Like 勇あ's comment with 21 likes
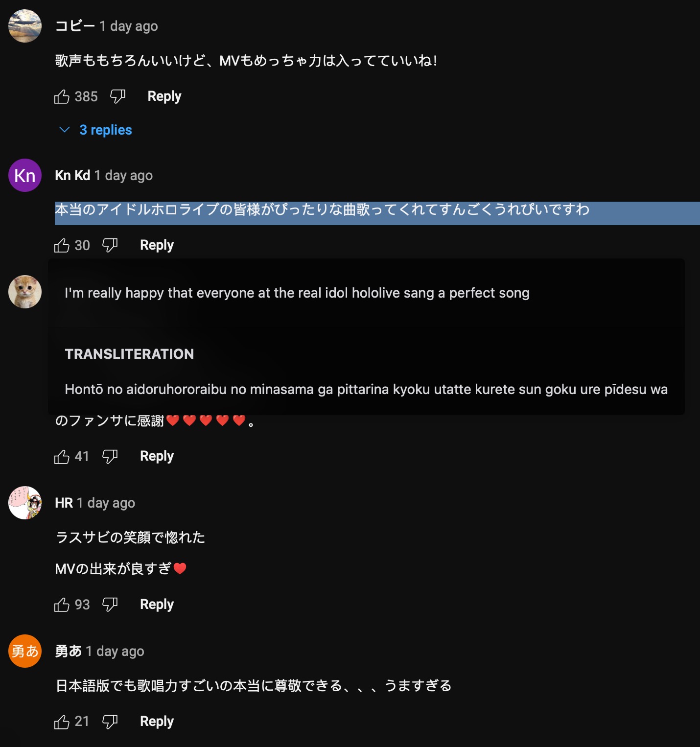This screenshot has width=700, height=747. pos(62,722)
